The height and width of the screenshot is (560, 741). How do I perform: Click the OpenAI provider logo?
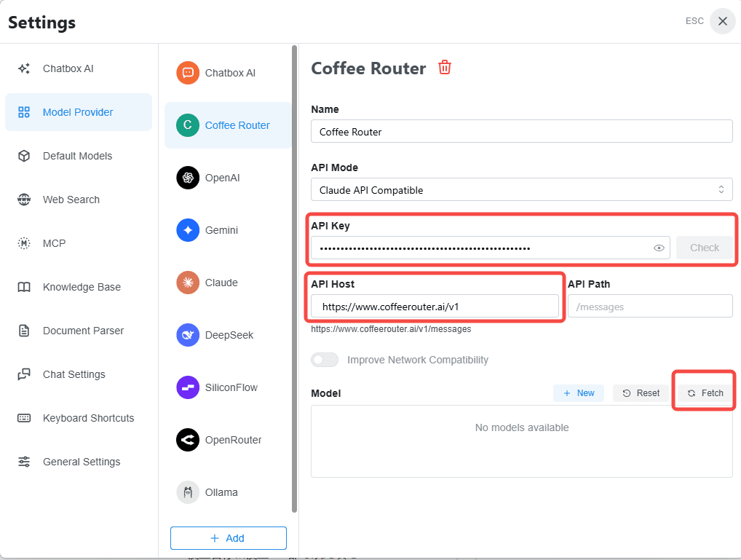point(188,178)
